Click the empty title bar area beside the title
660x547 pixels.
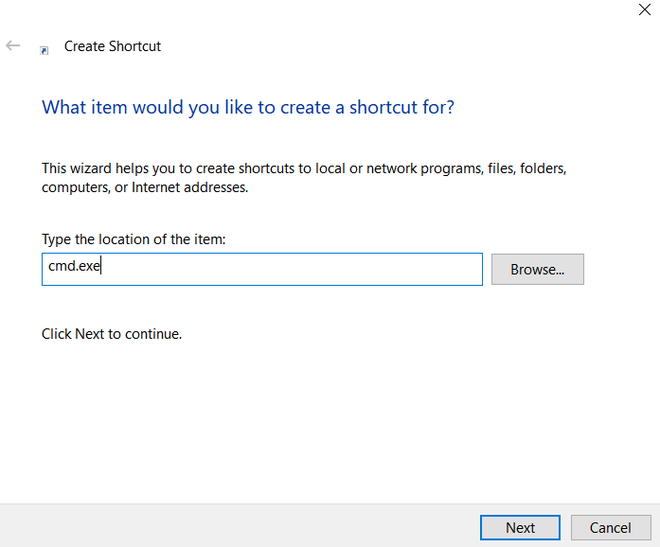tap(400, 46)
